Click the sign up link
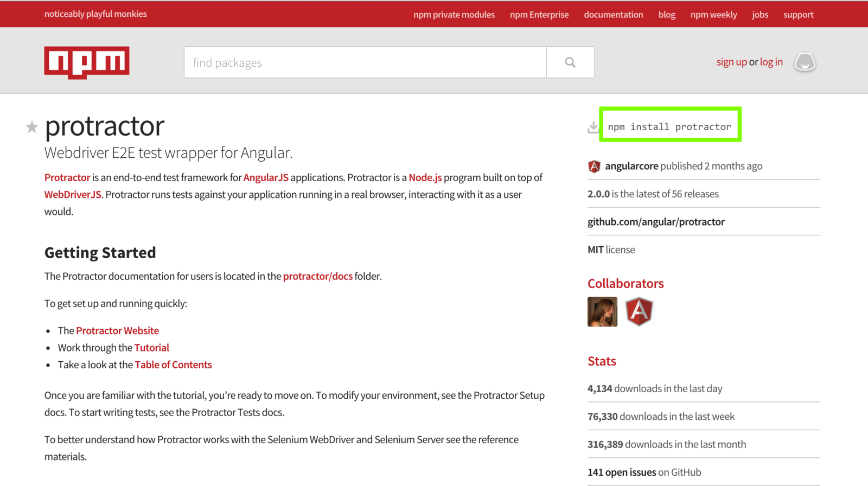Screen dimensions: 868x486 pyautogui.click(x=731, y=62)
